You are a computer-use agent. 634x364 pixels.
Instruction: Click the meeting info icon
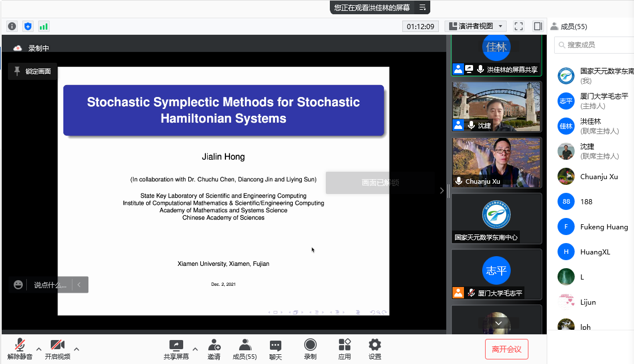click(x=12, y=26)
